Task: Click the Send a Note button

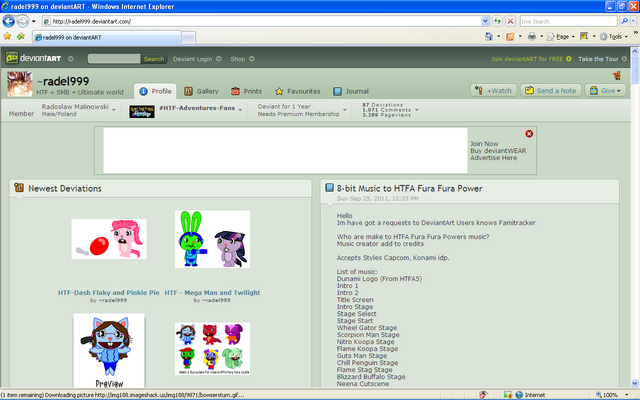Action: coord(551,91)
